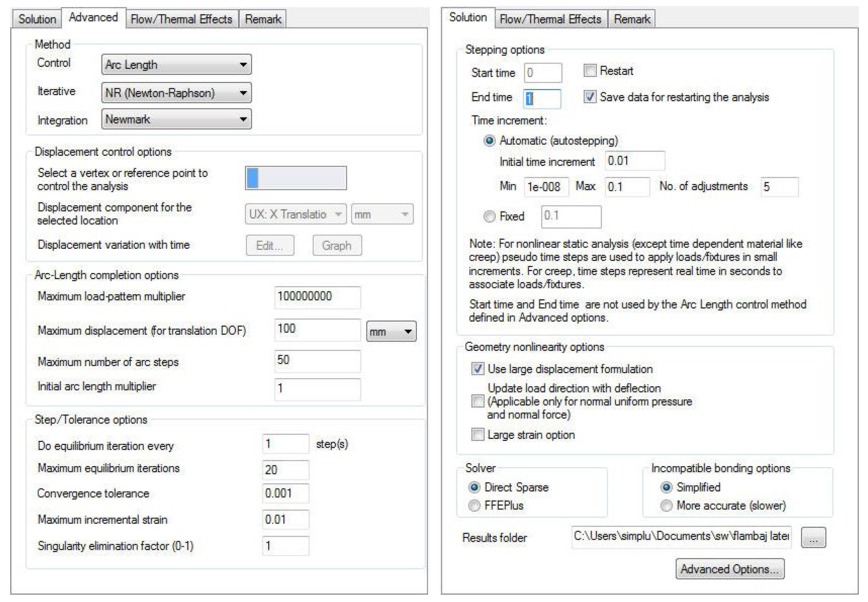Screen dimensions: 868x602
Task: Open the Integration Newmark dropdown
Action: click(x=176, y=119)
